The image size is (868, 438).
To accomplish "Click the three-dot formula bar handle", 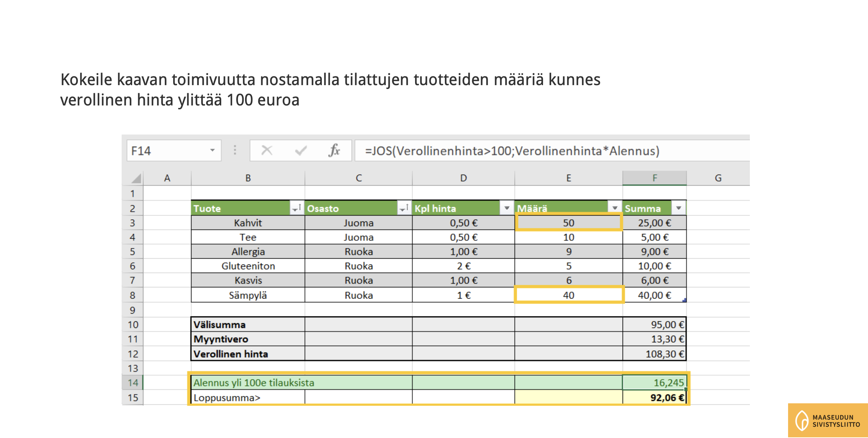I will coord(235,150).
